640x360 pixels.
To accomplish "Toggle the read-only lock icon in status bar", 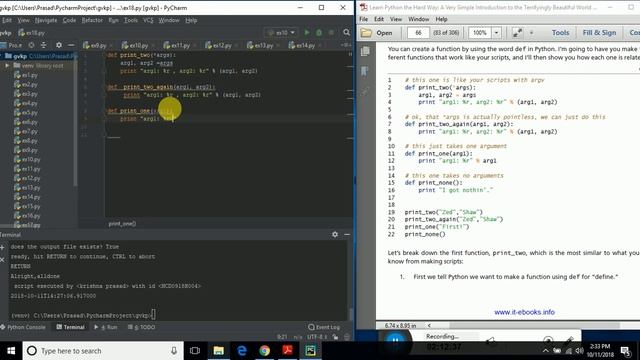I will (335, 337).
